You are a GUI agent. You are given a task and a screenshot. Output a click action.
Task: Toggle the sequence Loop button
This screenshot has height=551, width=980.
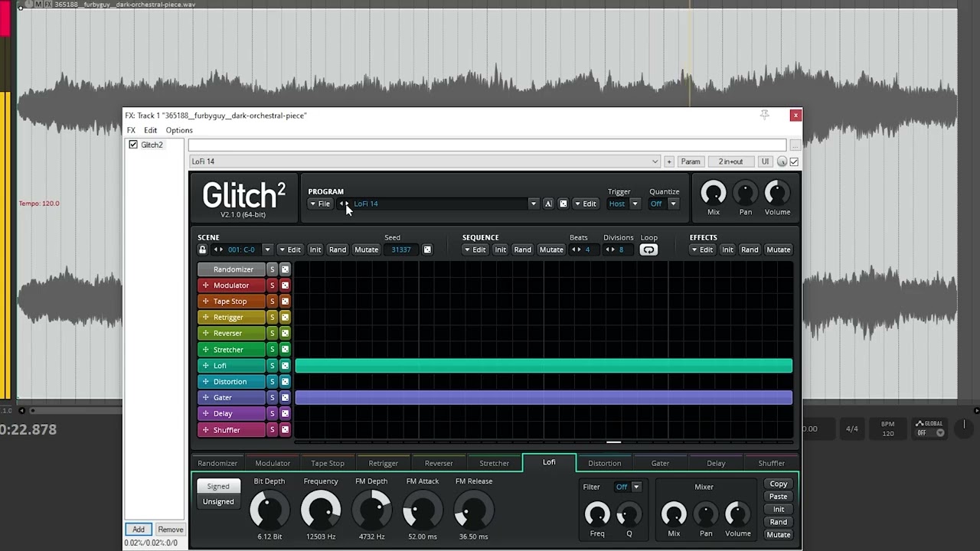(648, 249)
